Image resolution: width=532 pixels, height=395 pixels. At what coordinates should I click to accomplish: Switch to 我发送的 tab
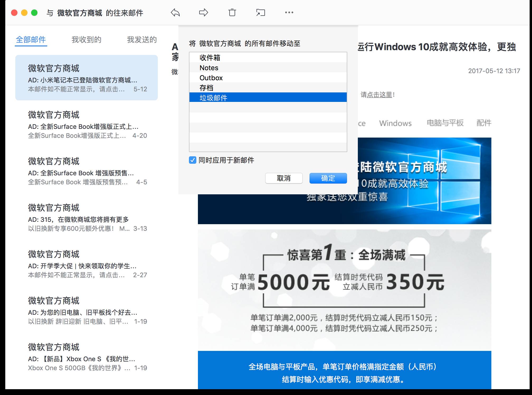[142, 40]
